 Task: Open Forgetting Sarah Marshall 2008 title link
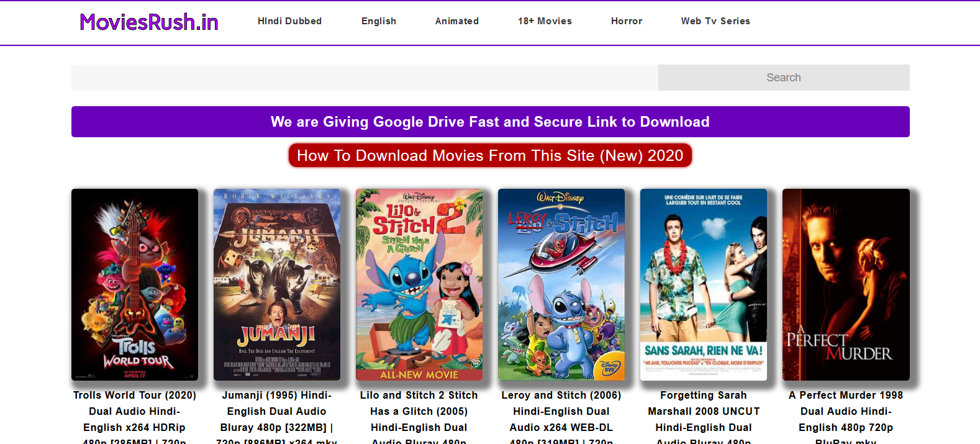(x=704, y=417)
